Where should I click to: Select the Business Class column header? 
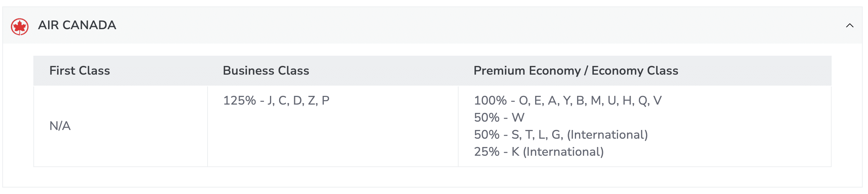coord(266,70)
